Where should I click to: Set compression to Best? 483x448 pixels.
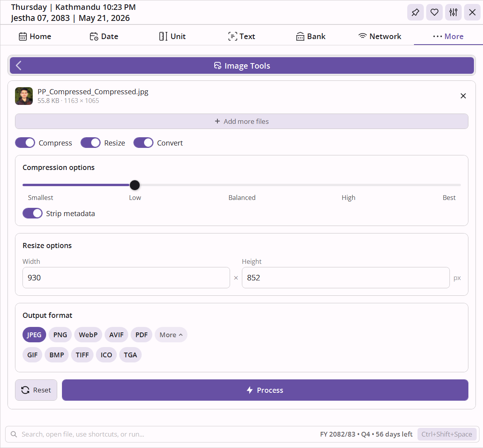pos(449,198)
